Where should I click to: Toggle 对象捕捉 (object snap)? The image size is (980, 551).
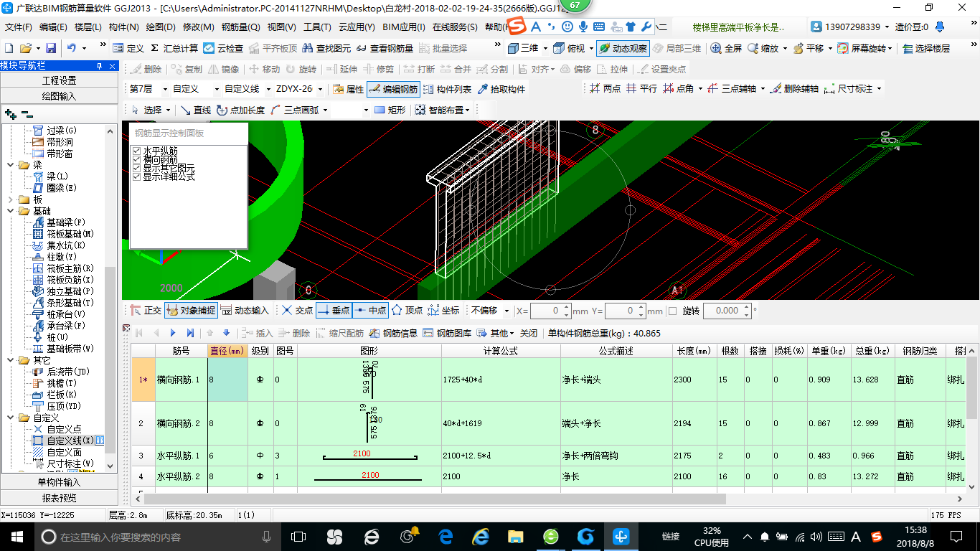[x=190, y=311]
